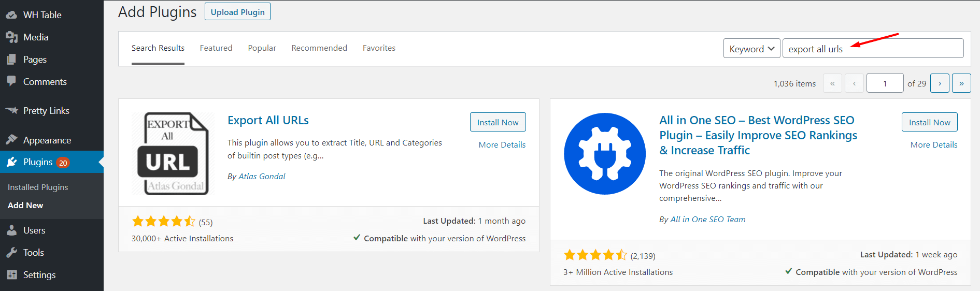Image resolution: width=980 pixels, height=291 pixels.
Task: Click the Last Updated 1 month ago text
Action: 474,221
